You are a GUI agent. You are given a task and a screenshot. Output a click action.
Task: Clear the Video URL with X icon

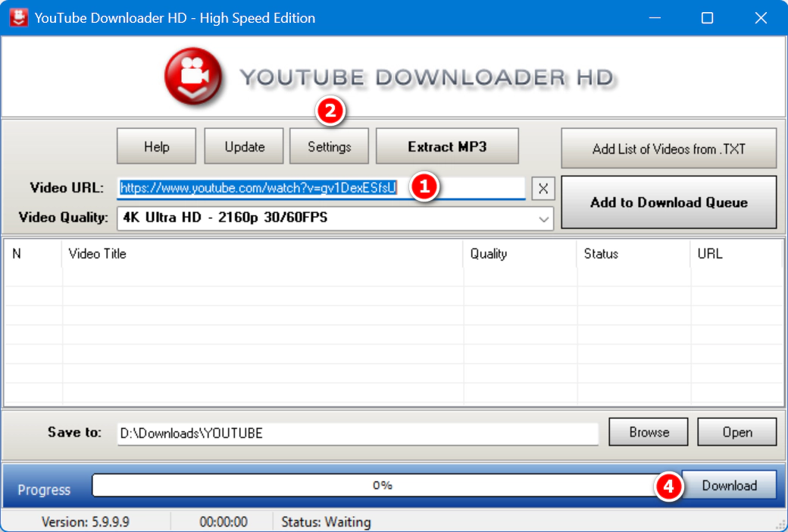(x=543, y=189)
